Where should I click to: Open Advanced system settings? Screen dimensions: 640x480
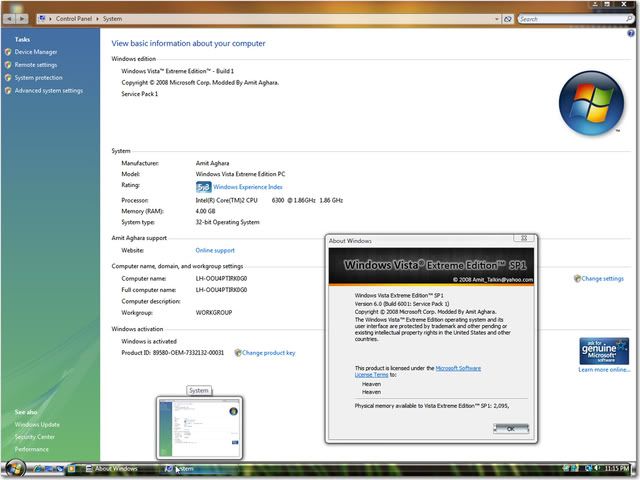pyautogui.click(x=49, y=91)
